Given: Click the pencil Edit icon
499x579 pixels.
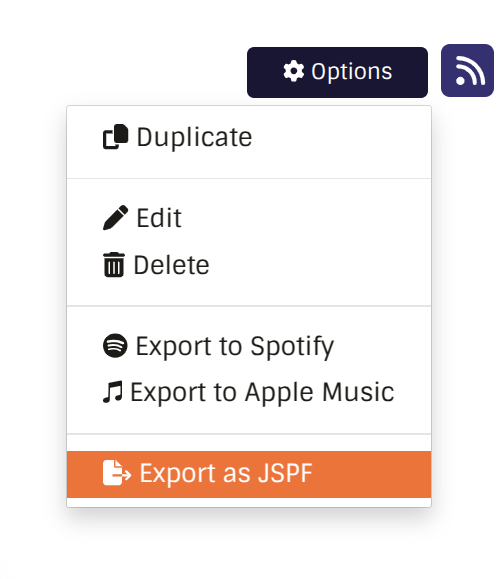Looking at the screenshot, I should 116,218.
